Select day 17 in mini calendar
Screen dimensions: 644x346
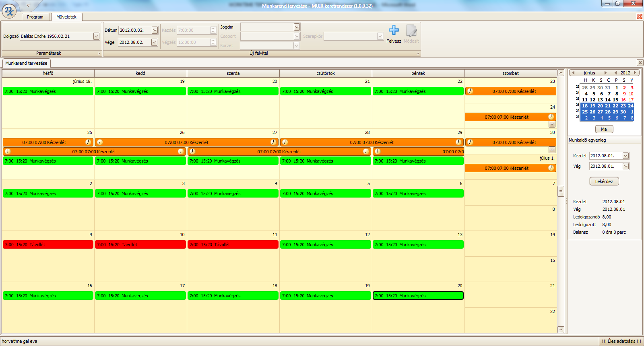tap(631, 100)
